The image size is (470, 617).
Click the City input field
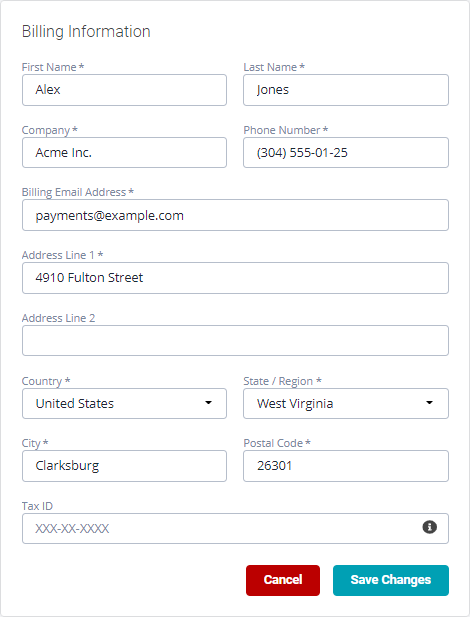point(124,466)
